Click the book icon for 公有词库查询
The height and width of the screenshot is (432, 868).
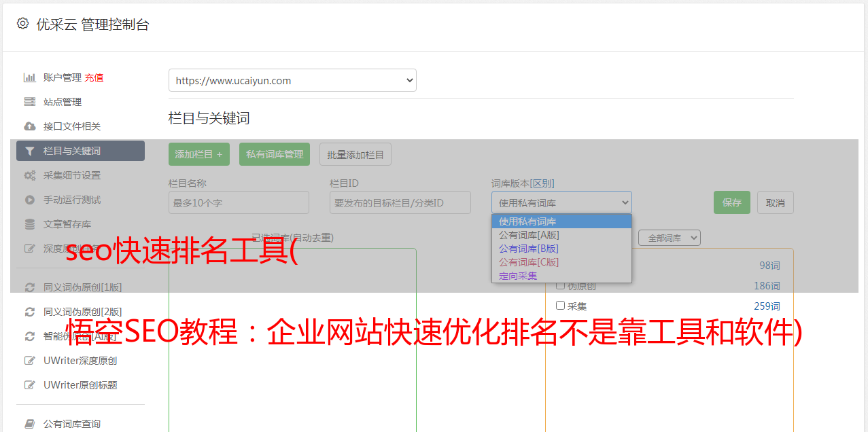(30, 424)
